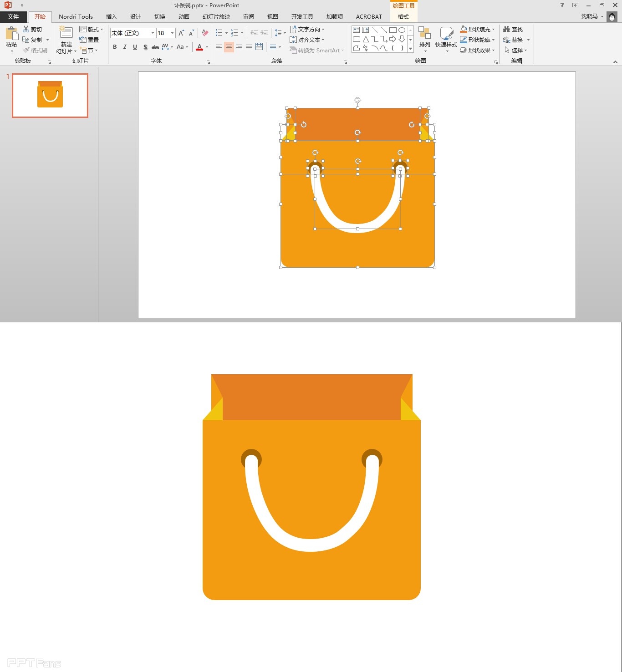
Task: Expand the Shape Fill (形状填充) dropdown
Action: [x=493, y=29]
